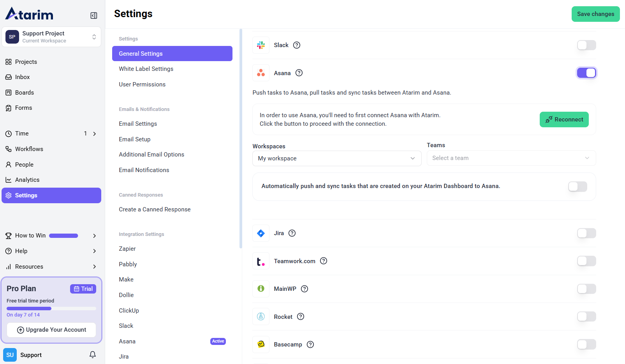Toggle automatic push and sync to Asana

tap(577, 186)
